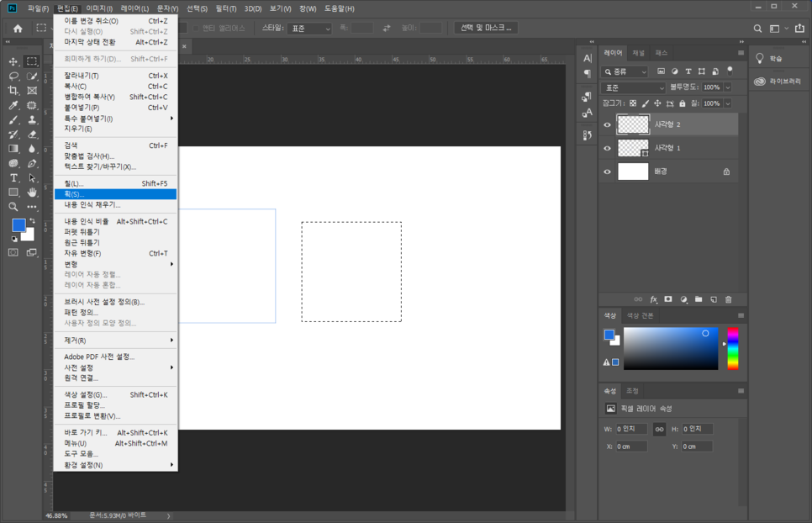Swap foreground and background colors arrow

32,221
